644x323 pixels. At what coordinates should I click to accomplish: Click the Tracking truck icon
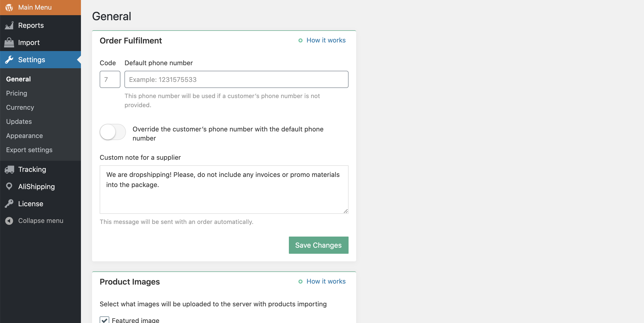[9, 169]
